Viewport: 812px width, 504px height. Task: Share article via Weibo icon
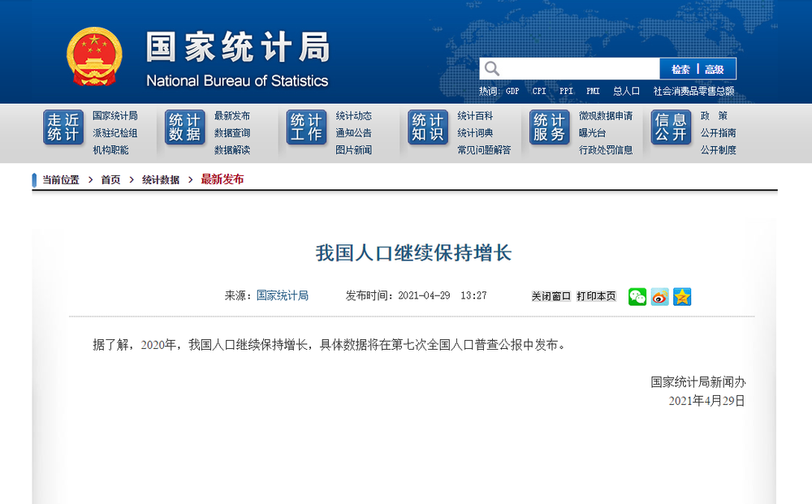pos(659,296)
